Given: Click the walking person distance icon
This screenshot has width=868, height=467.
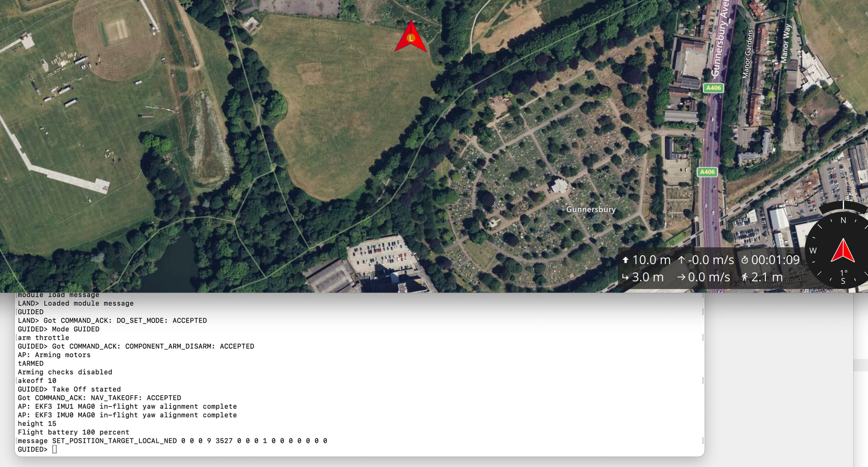Looking at the screenshot, I should (745, 277).
